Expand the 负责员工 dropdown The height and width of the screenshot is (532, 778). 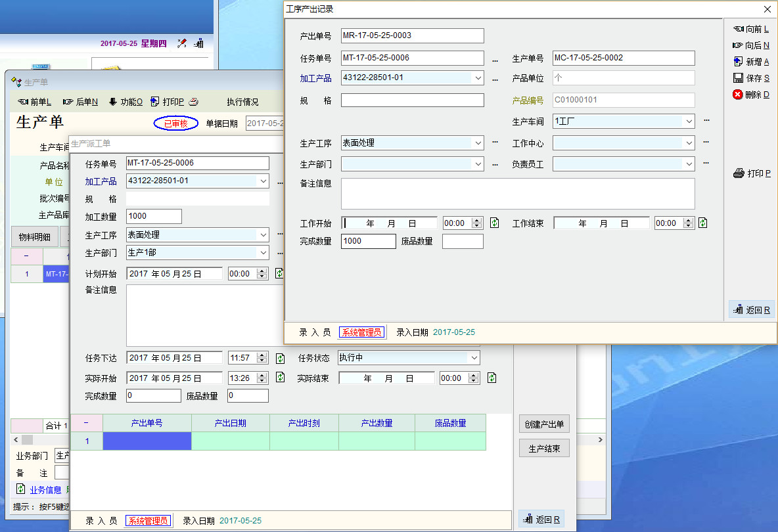point(689,164)
